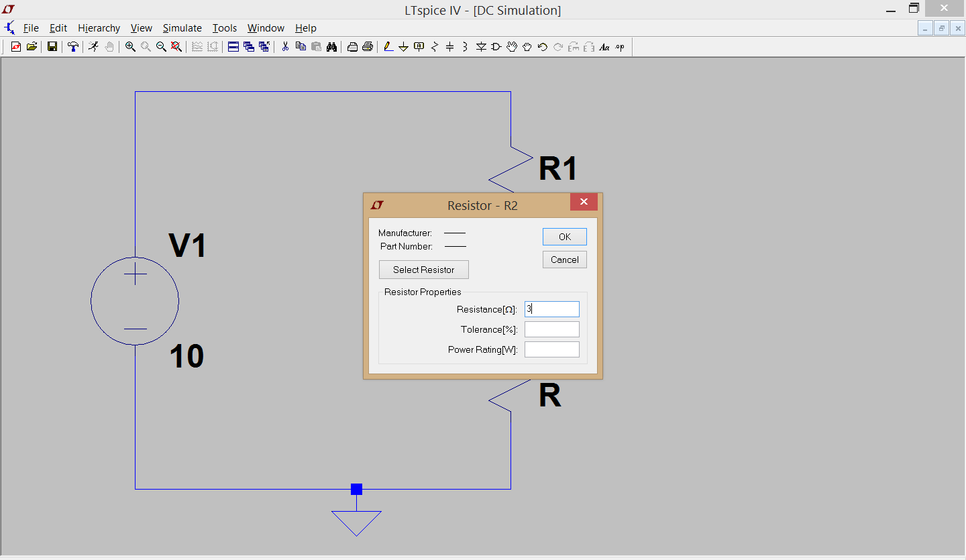Click the Print icon
The width and height of the screenshot is (966, 560).
coord(368,47)
